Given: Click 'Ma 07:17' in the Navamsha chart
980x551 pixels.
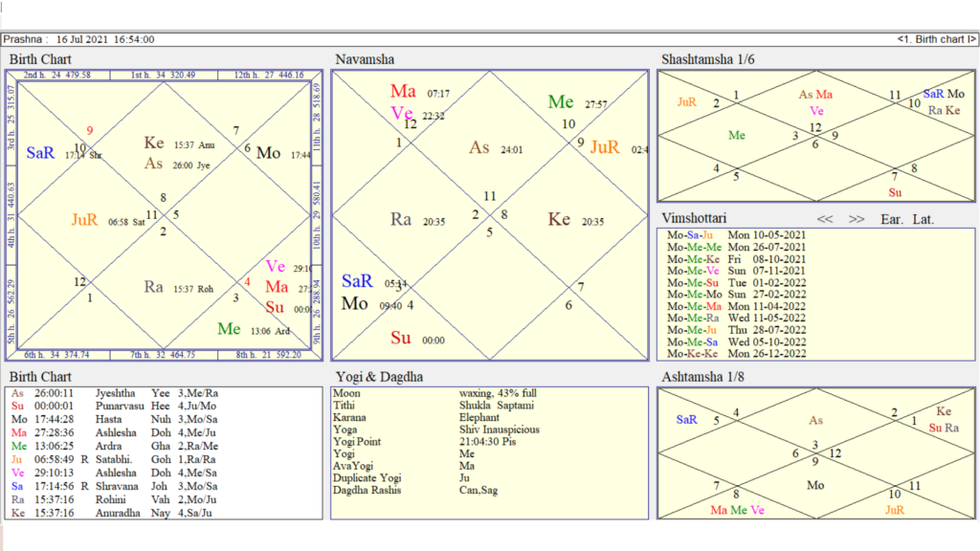Looking at the screenshot, I should tap(420, 92).
